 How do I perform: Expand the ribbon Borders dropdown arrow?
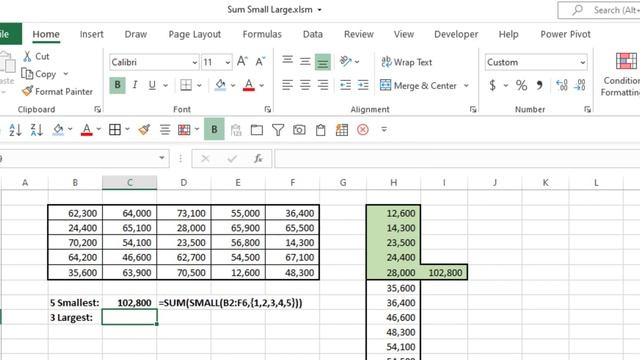[199, 85]
